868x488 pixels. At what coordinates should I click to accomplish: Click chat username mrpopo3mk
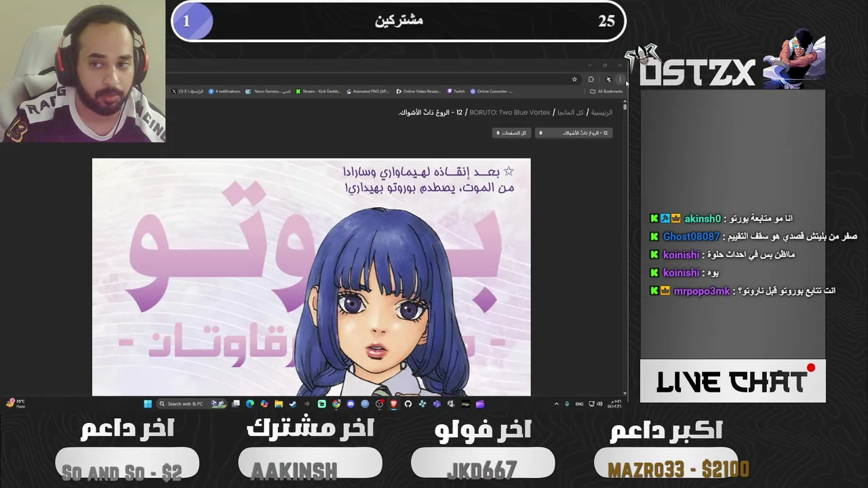click(702, 291)
